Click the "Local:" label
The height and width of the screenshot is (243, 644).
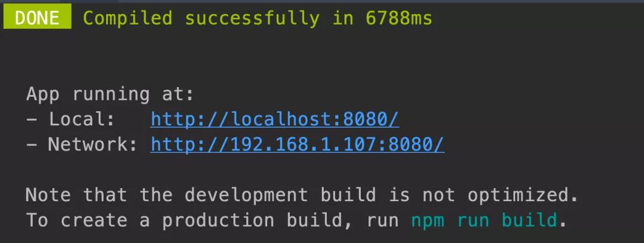82,119
